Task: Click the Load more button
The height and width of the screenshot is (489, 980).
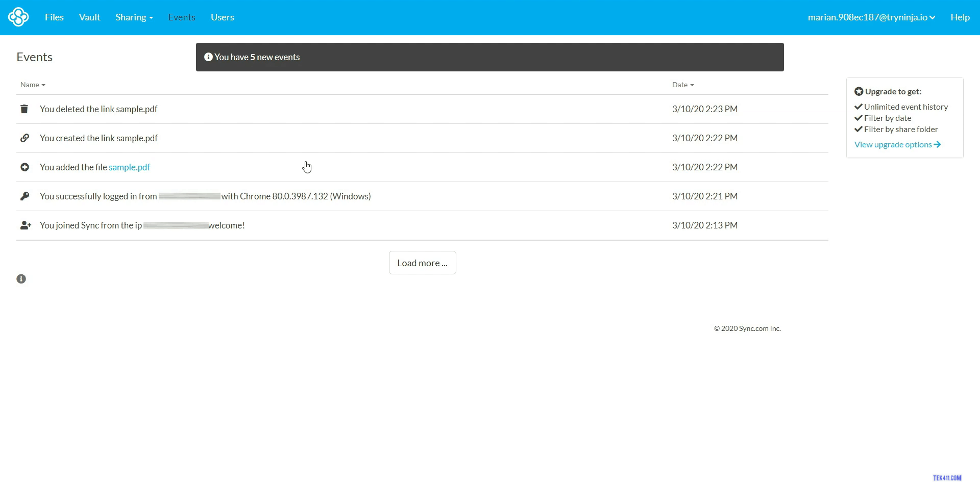Action: click(x=422, y=263)
